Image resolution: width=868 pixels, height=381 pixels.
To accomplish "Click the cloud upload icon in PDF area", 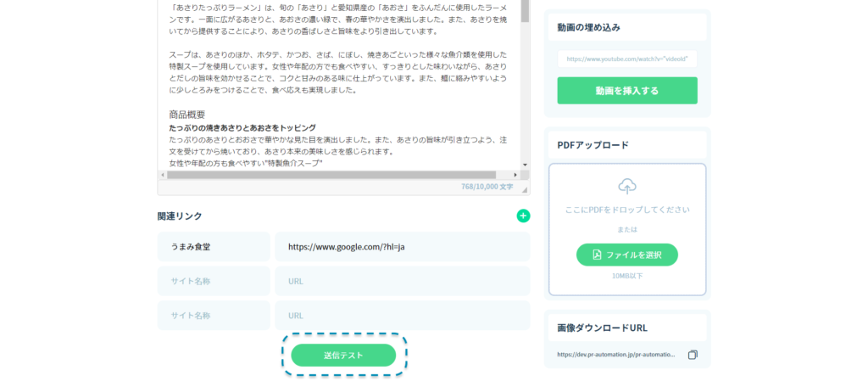I will click(x=627, y=186).
